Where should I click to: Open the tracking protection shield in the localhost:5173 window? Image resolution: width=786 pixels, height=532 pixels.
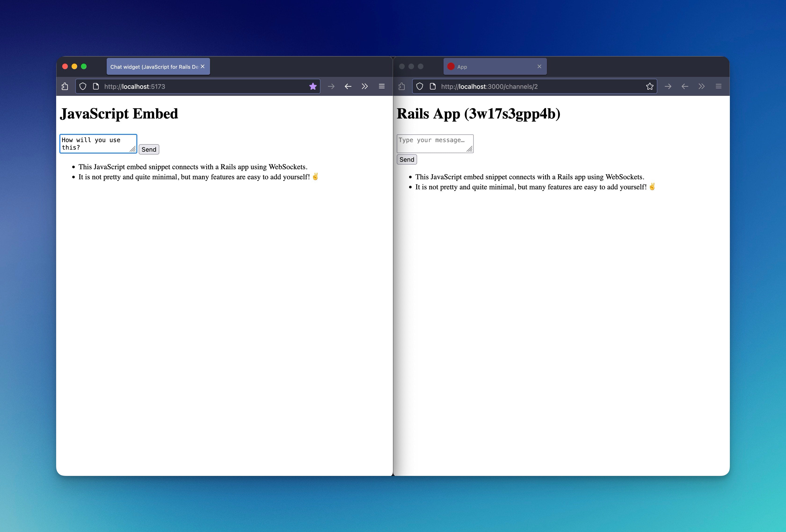click(83, 86)
